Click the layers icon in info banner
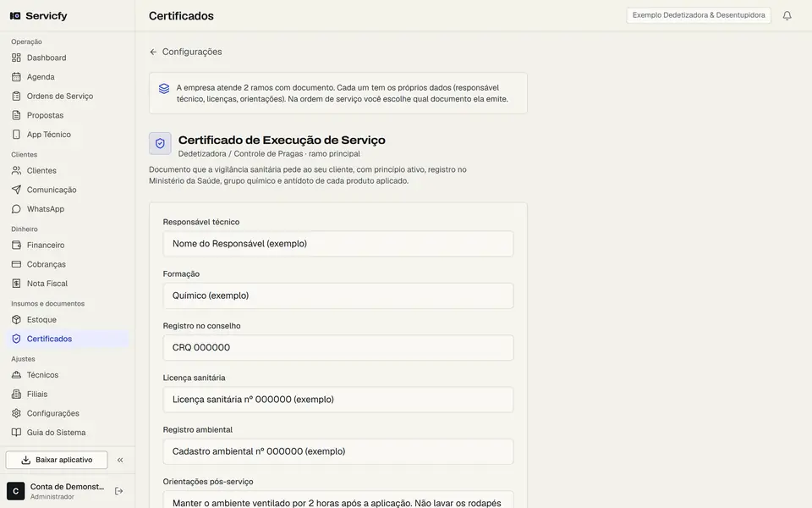The width and height of the screenshot is (812, 508). tap(163, 89)
